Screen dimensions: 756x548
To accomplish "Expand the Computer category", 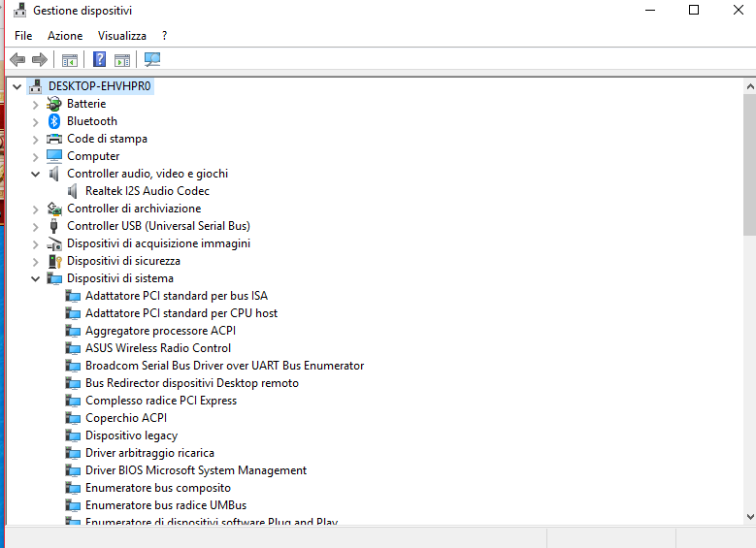I will click(x=35, y=156).
